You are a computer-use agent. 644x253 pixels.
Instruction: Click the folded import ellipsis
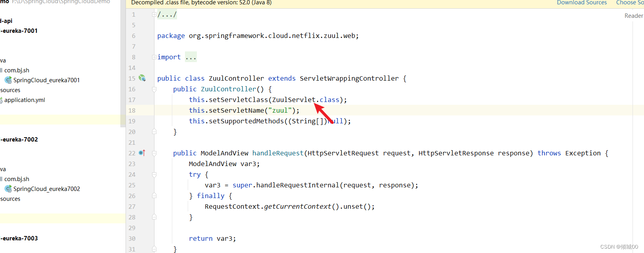[191, 57]
